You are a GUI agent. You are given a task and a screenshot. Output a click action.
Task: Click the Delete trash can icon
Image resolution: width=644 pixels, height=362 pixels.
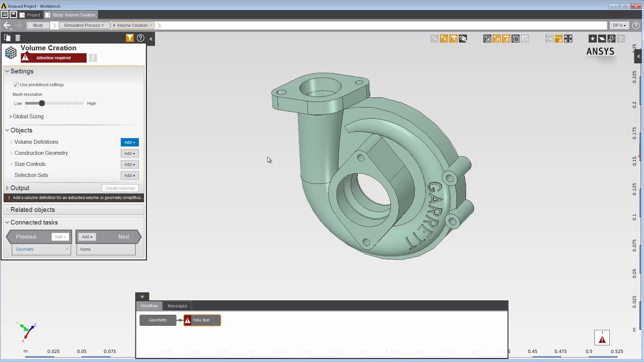point(18,38)
